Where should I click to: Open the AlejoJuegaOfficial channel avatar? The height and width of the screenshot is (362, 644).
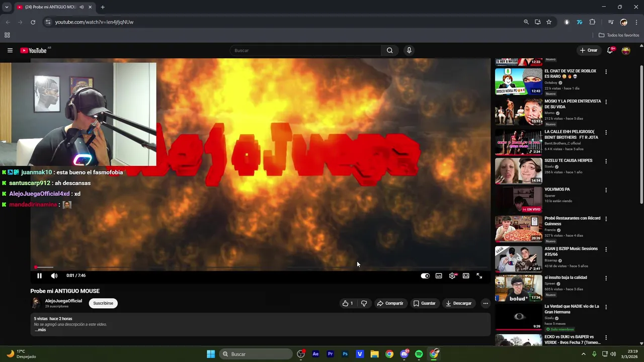click(36, 303)
